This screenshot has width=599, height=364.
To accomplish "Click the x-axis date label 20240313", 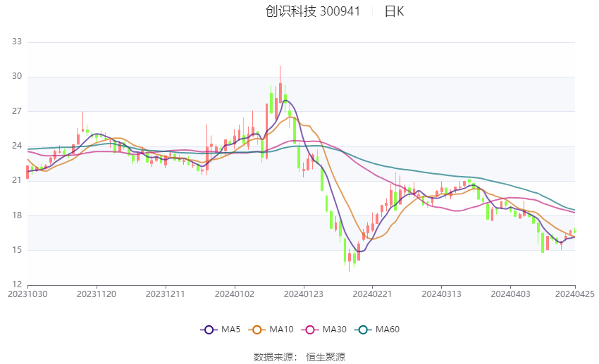I will pyautogui.click(x=442, y=294).
